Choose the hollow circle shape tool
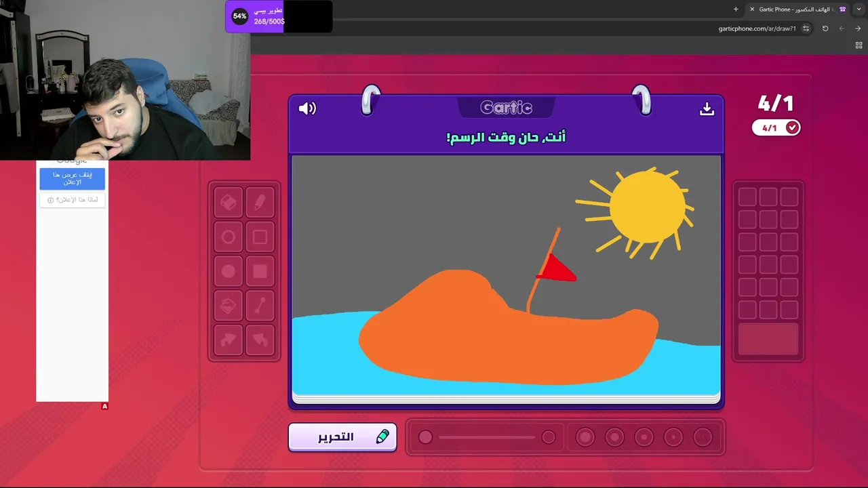 pos(229,237)
